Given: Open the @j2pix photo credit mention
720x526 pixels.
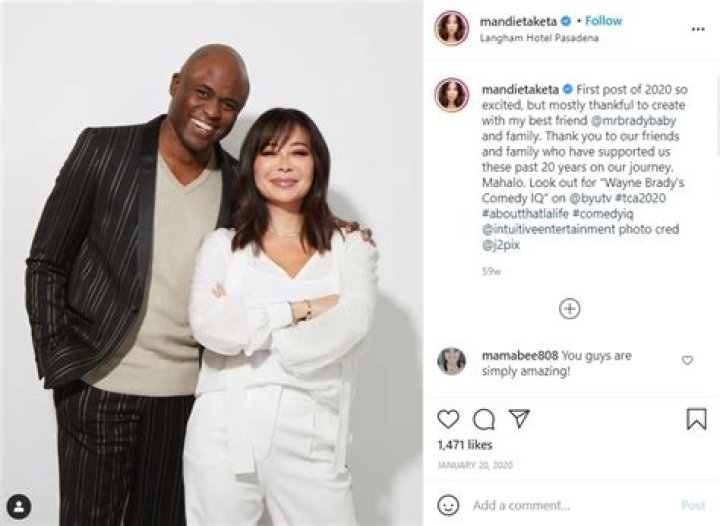Looking at the screenshot, I should point(501,245).
